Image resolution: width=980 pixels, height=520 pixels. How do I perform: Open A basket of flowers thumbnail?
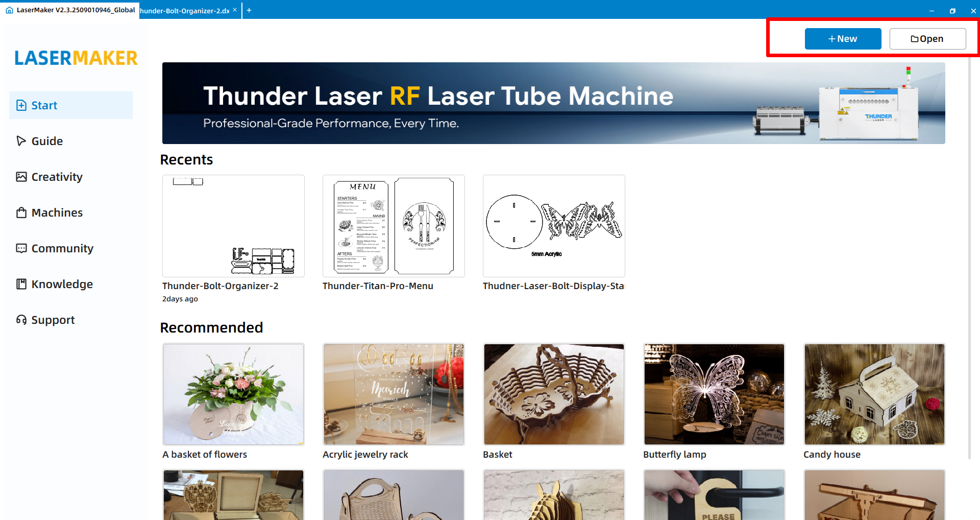[233, 394]
